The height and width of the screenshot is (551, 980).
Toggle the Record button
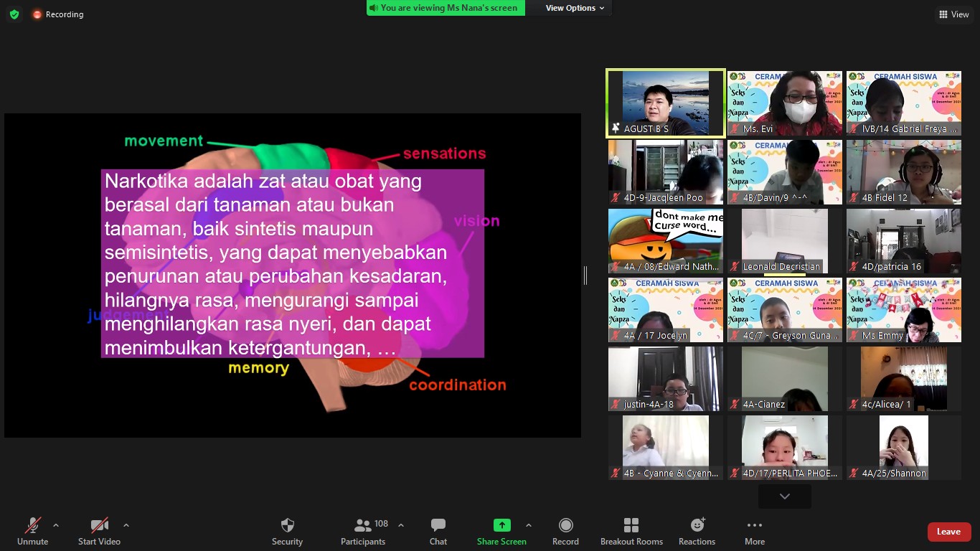(565, 525)
